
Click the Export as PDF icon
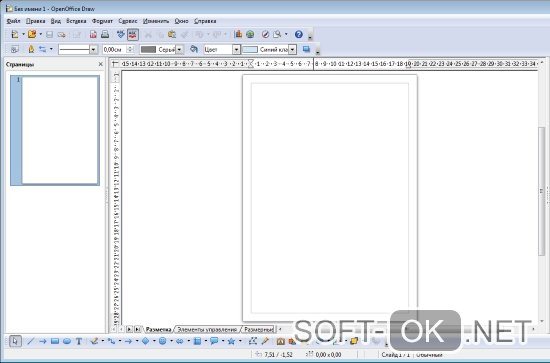pos(93,34)
